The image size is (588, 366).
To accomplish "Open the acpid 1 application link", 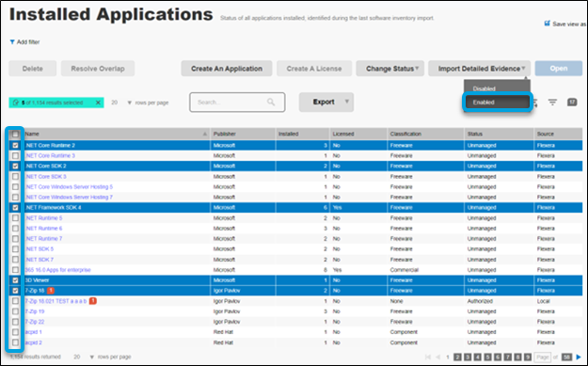I will (x=34, y=332).
